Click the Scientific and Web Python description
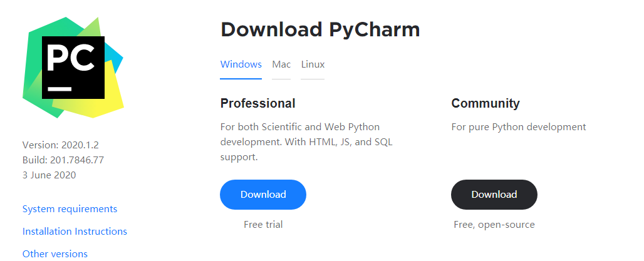 [x=306, y=142]
